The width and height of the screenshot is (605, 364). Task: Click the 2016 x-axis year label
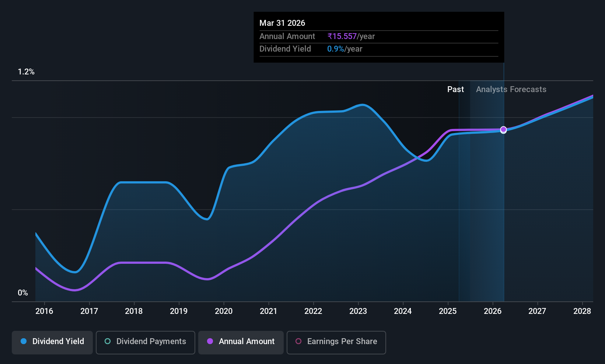click(x=44, y=311)
